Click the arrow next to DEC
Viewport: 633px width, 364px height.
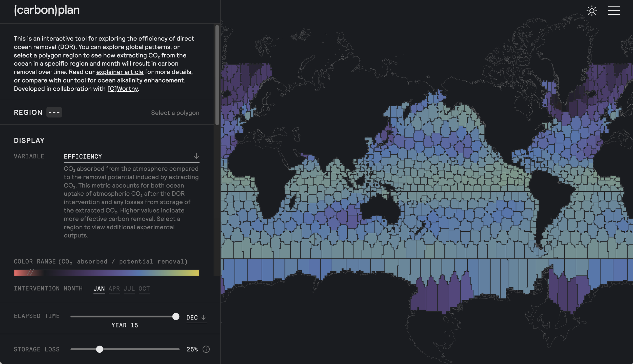203,317
